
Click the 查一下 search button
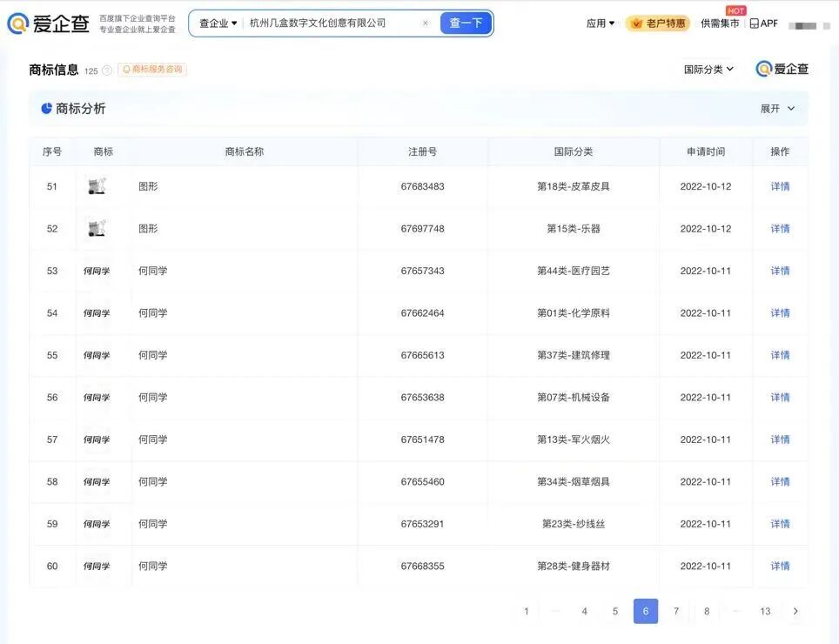click(466, 23)
